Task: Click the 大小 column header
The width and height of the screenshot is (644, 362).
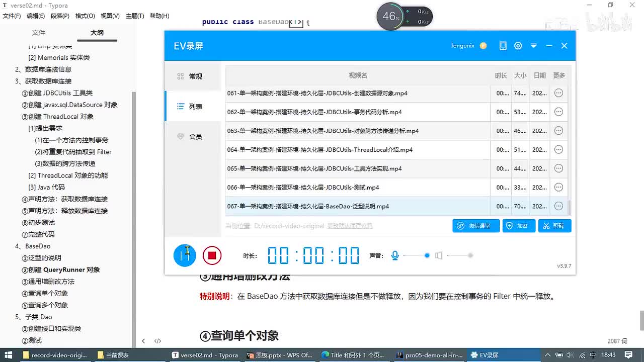Action: click(x=520, y=75)
